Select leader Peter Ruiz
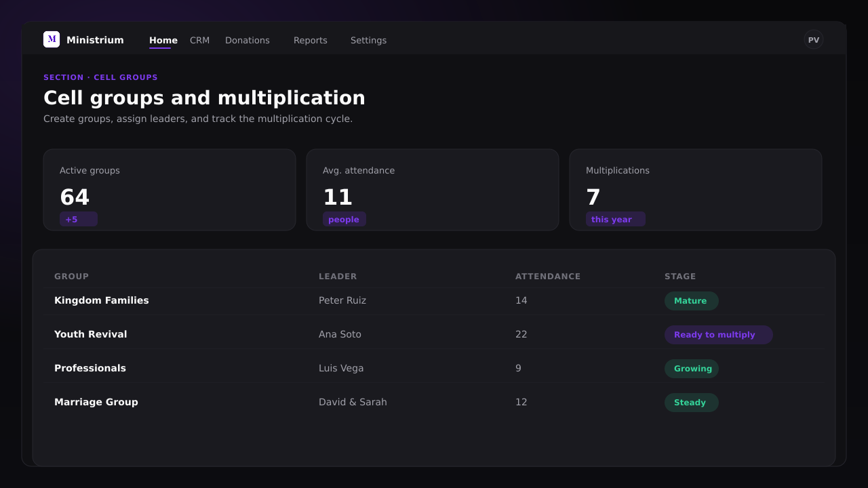The width and height of the screenshot is (868, 488). pos(342,300)
